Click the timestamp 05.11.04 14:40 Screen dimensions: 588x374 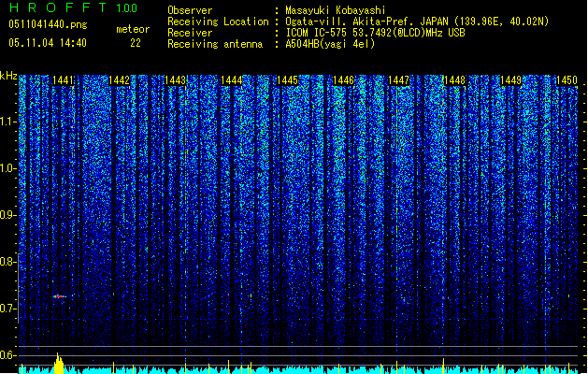click(48, 43)
